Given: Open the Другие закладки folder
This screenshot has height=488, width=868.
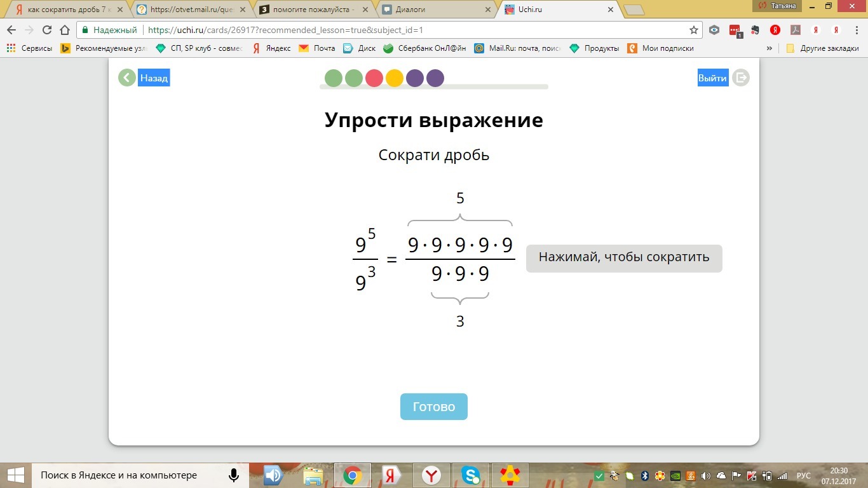Looking at the screenshot, I should click(x=823, y=48).
